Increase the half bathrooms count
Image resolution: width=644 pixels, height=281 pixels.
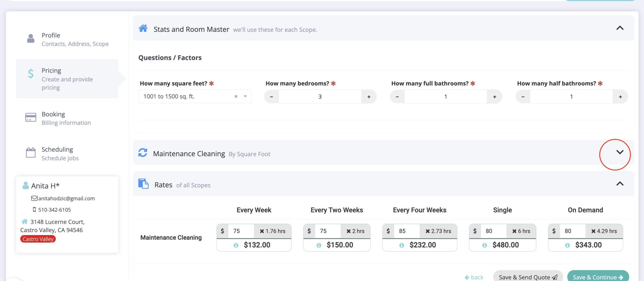(620, 97)
